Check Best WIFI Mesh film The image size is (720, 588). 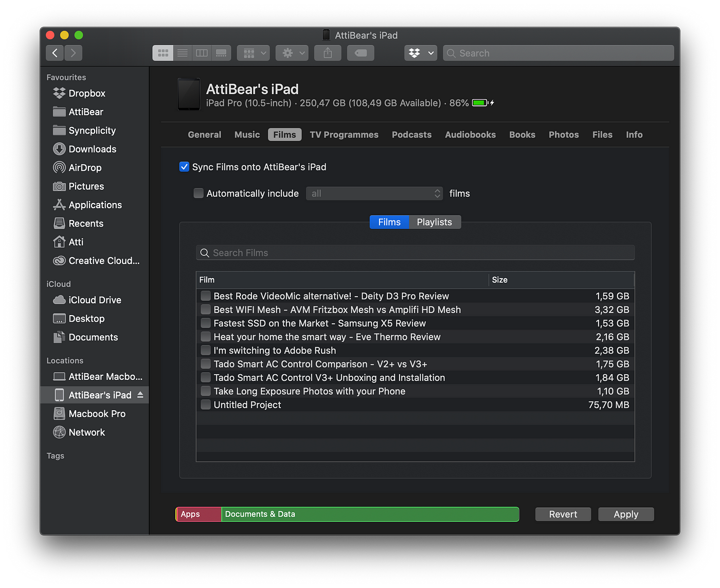tap(206, 309)
